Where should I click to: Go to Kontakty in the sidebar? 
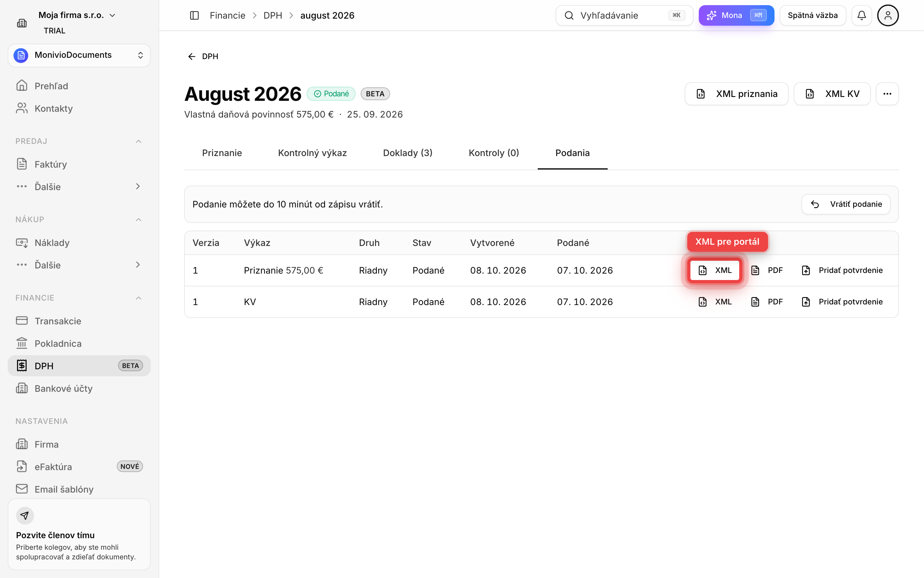point(79,109)
